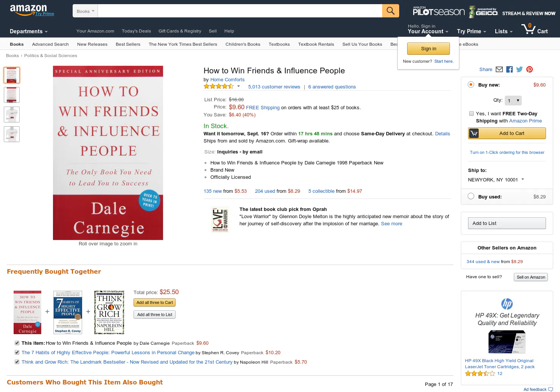Open the Qty quantity dropdown
Screen dimensions: 560x392
click(513, 101)
